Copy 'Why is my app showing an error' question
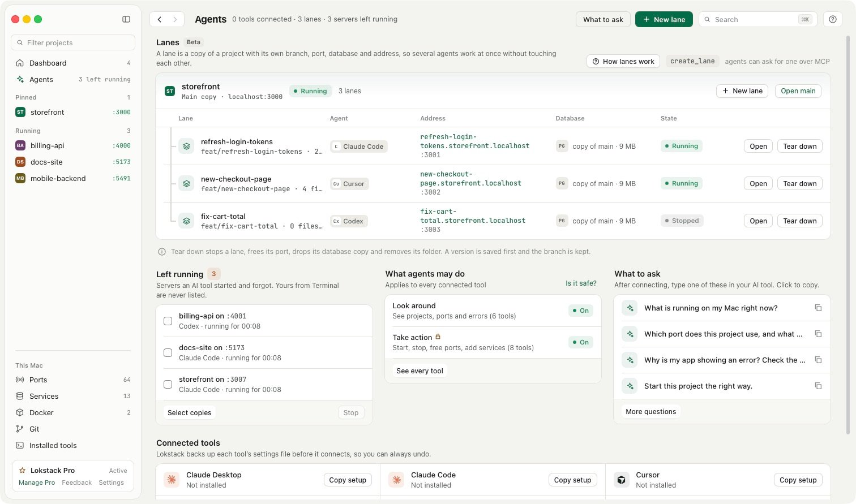Viewport: 856px width, 504px height. point(818,360)
